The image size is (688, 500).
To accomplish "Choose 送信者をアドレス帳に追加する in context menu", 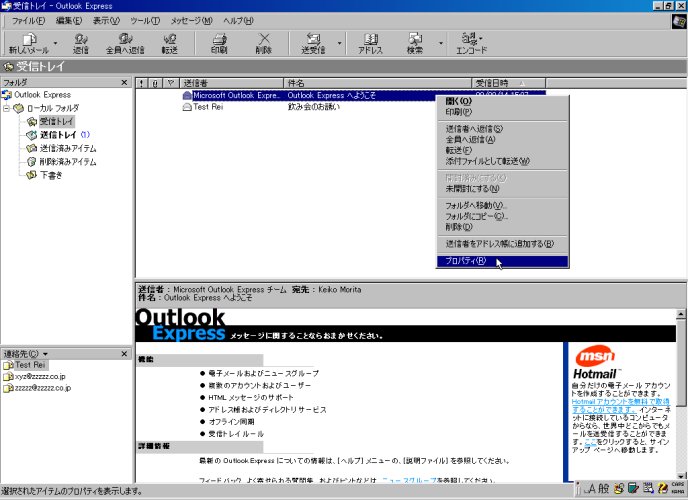I will (x=502, y=243).
